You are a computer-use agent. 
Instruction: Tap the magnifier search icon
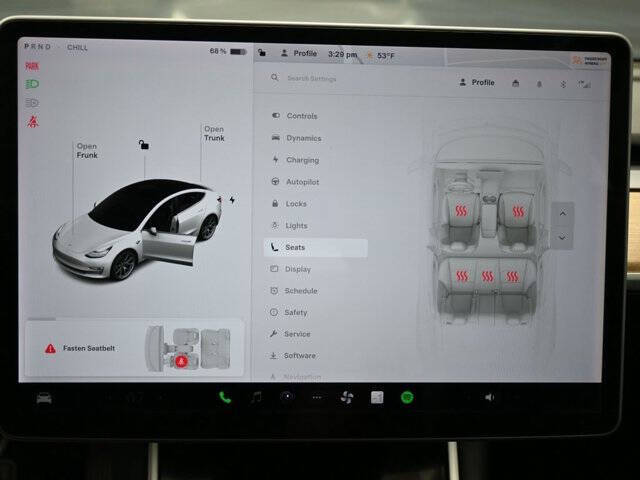pyautogui.click(x=275, y=77)
